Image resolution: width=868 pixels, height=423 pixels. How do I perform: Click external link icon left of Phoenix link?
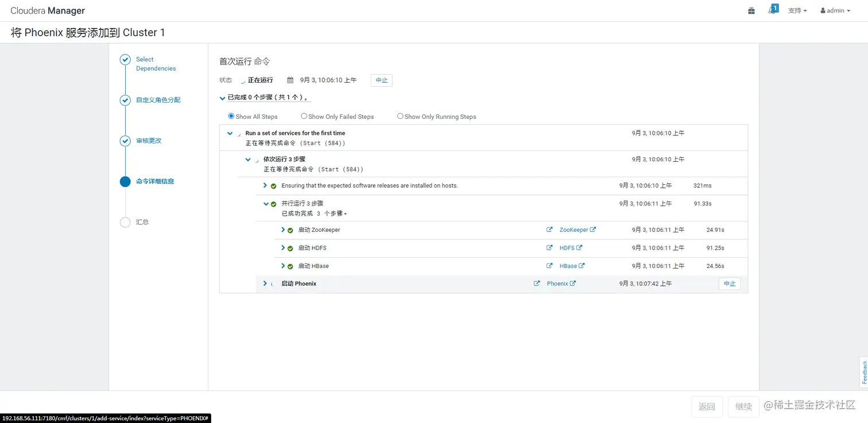click(537, 284)
